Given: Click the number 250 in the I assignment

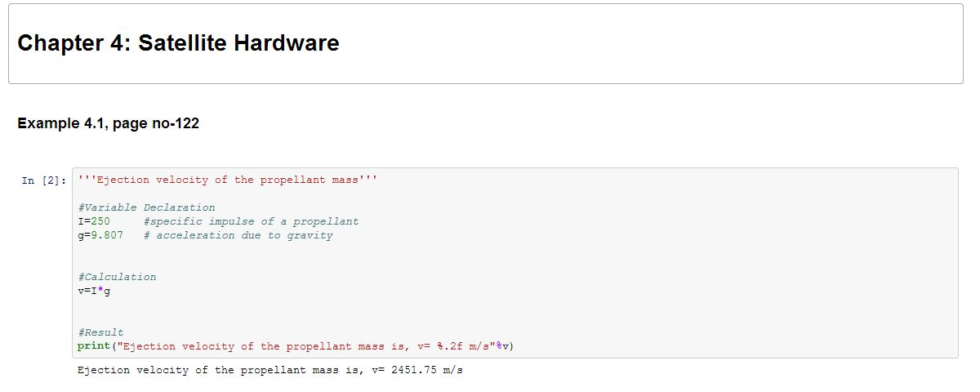Looking at the screenshot, I should [100, 221].
